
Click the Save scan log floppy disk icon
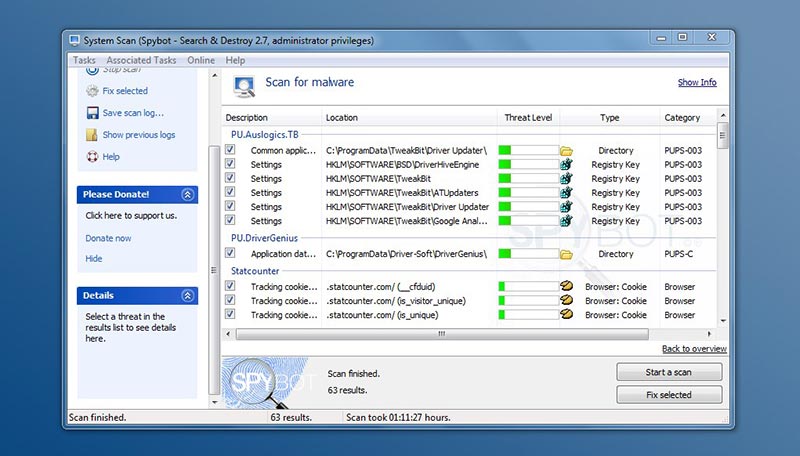coord(91,113)
